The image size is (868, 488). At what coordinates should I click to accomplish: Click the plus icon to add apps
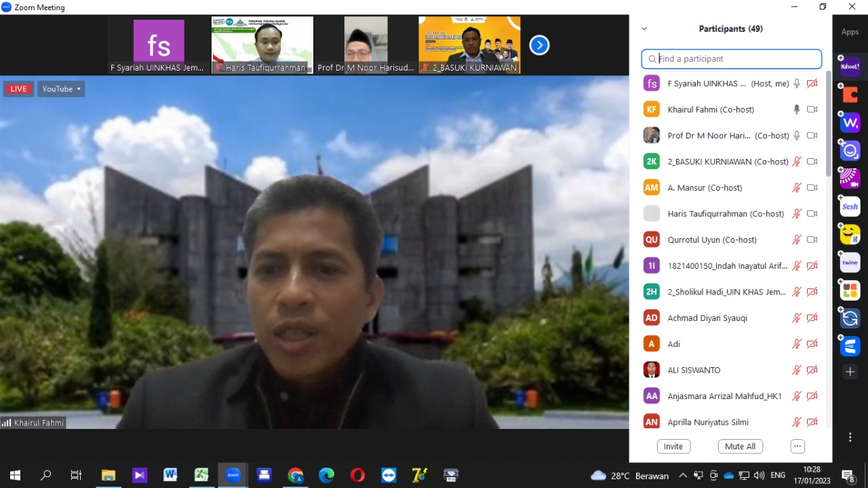coord(850,372)
